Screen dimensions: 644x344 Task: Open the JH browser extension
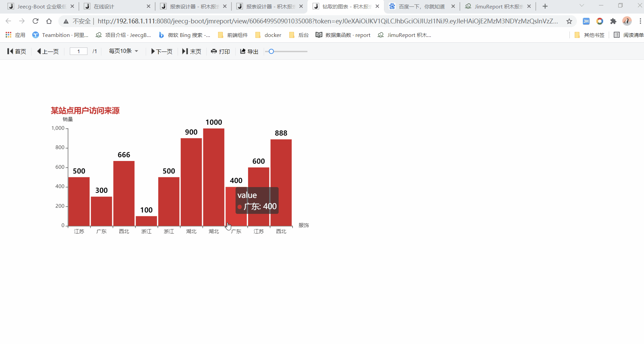tap(586, 21)
